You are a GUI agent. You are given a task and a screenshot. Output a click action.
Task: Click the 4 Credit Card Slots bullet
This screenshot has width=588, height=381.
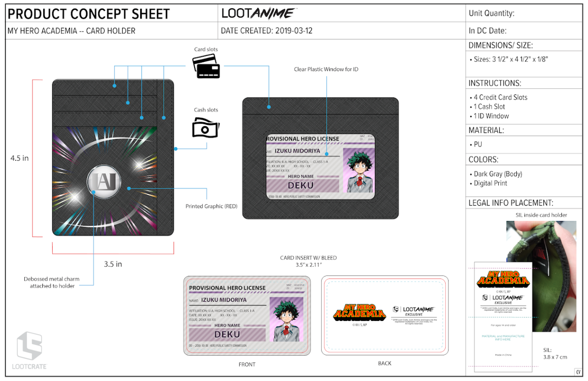[498, 97]
